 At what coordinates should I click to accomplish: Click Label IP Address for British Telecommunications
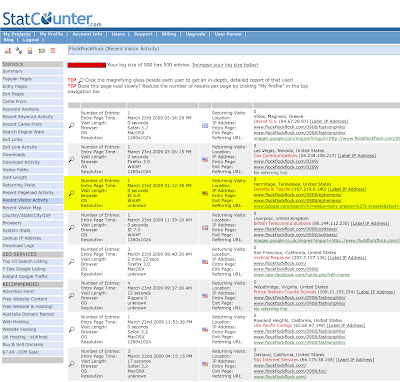tap(370, 223)
